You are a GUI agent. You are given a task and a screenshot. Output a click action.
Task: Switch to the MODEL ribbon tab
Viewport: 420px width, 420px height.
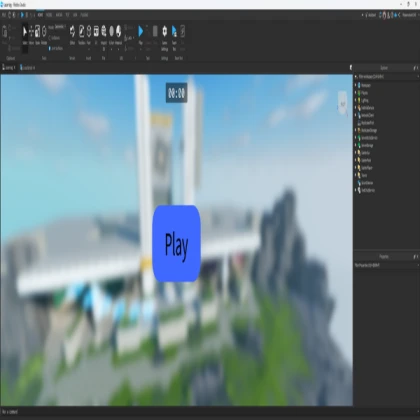point(49,15)
